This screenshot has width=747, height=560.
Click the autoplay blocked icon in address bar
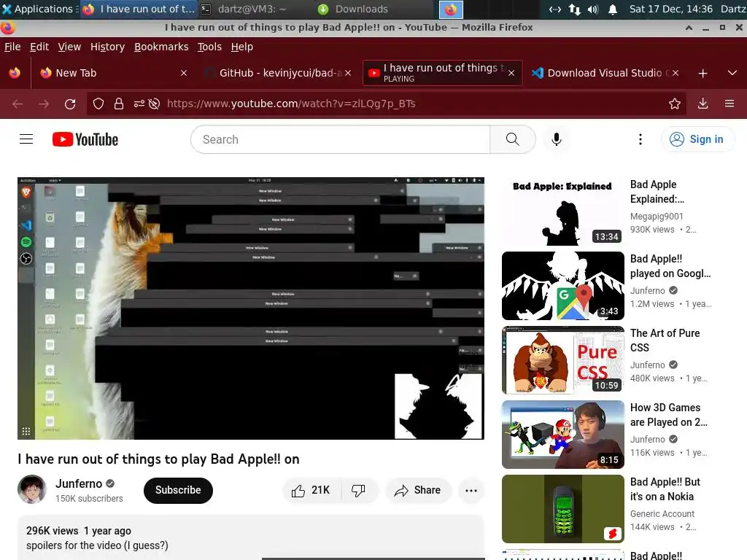point(154,104)
